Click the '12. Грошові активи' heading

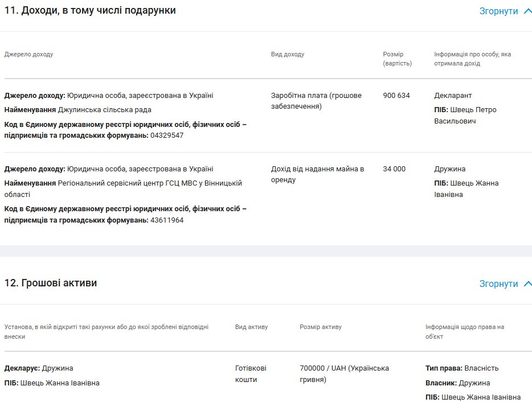51,283
